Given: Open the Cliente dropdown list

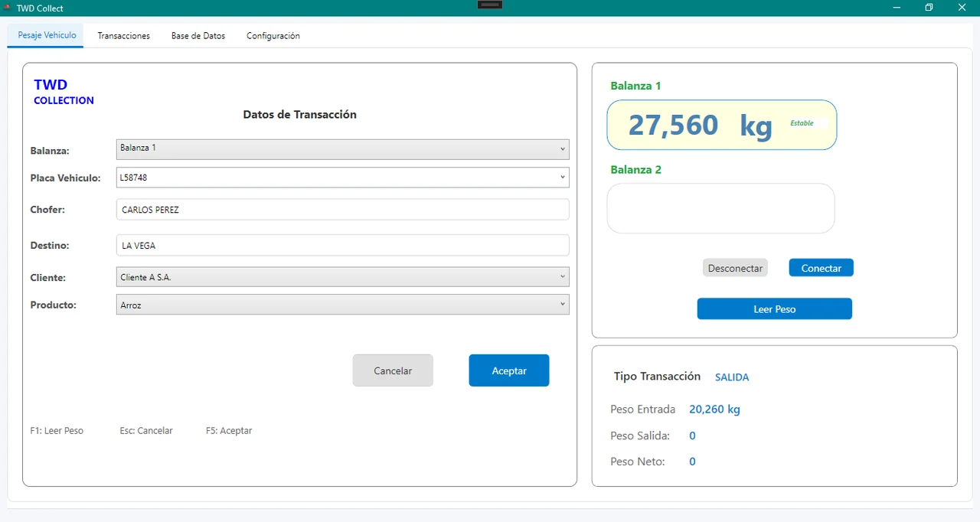Looking at the screenshot, I should coord(342,277).
